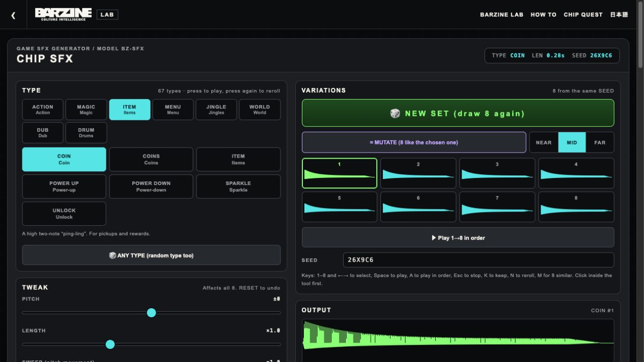Switch to the DUB category

(43, 133)
